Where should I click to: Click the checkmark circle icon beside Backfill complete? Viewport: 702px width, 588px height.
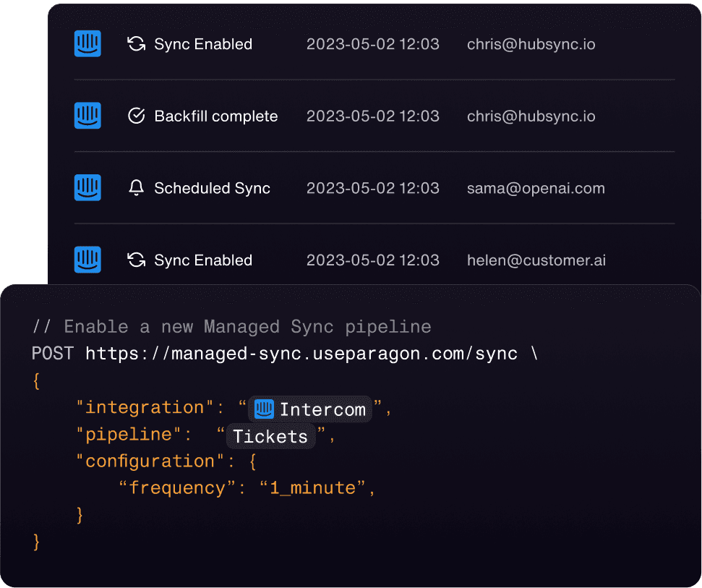[x=136, y=116]
